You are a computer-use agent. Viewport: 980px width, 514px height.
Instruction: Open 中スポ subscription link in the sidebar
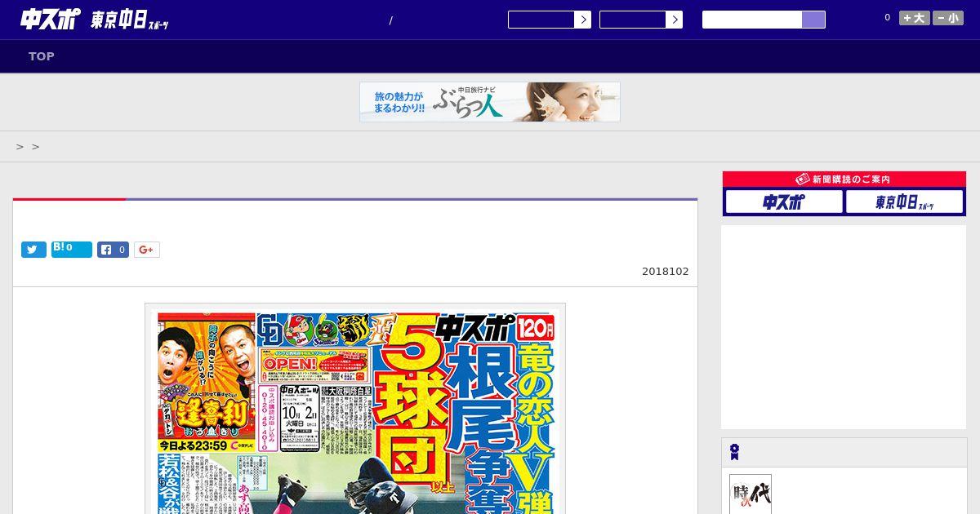point(784,202)
